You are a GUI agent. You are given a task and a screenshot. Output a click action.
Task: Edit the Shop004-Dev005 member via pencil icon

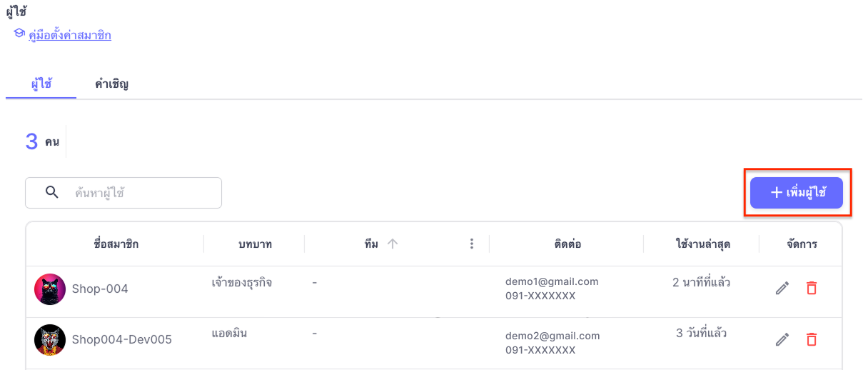click(x=782, y=340)
